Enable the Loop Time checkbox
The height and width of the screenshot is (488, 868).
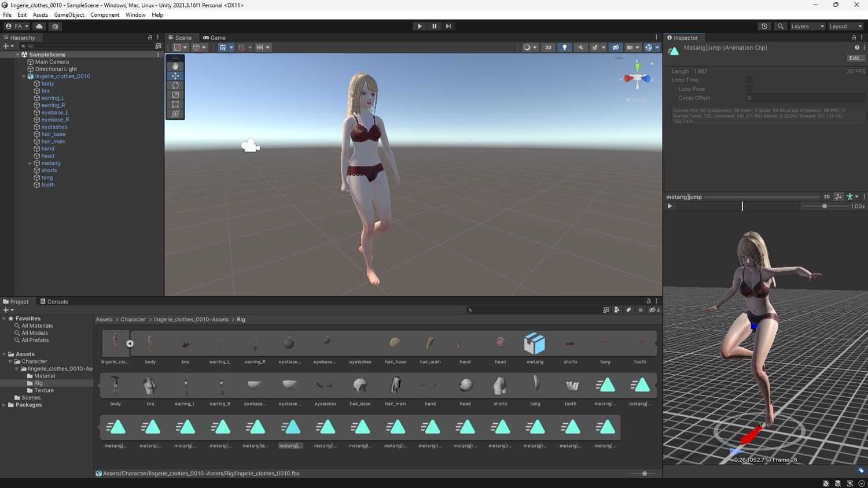pyautogui.click(x=749, y=80)
